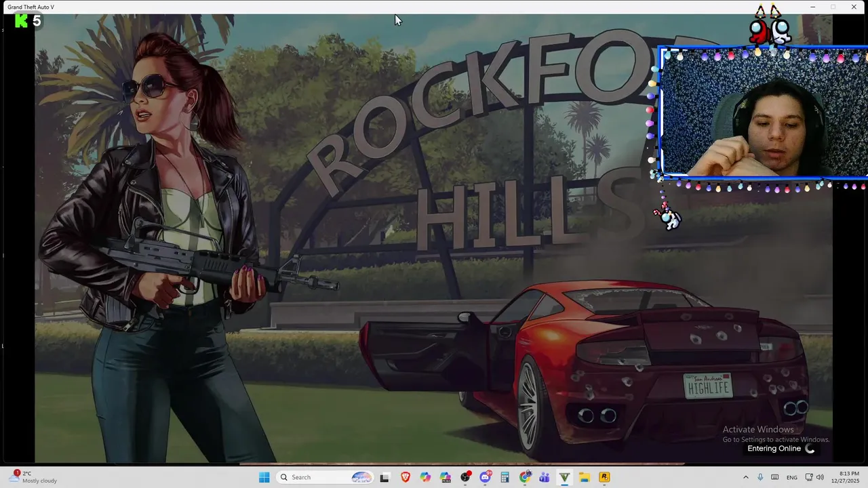This screenshot has height=488, width=868.
Task: Open the Calculator taskbar icon
Action: (505, 477)
